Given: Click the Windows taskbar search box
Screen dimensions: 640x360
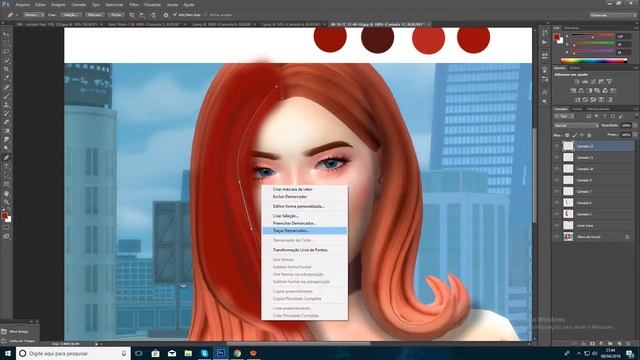Looking at the screenshot, I should tap(73, 353).
